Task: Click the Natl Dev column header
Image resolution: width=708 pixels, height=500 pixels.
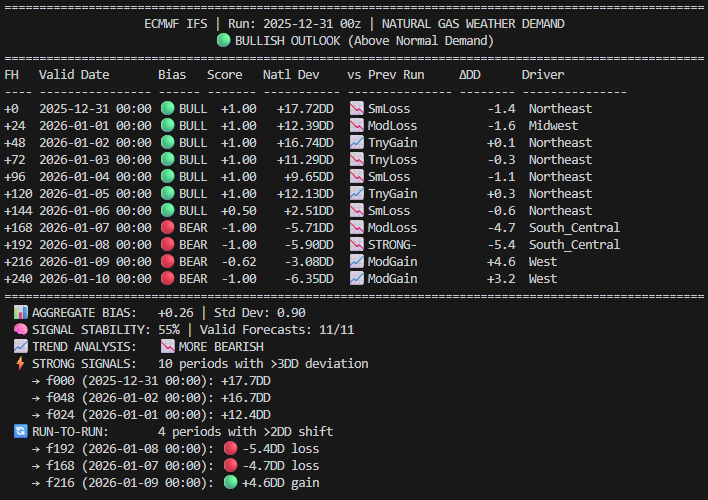Action: [x=291, y=75]
